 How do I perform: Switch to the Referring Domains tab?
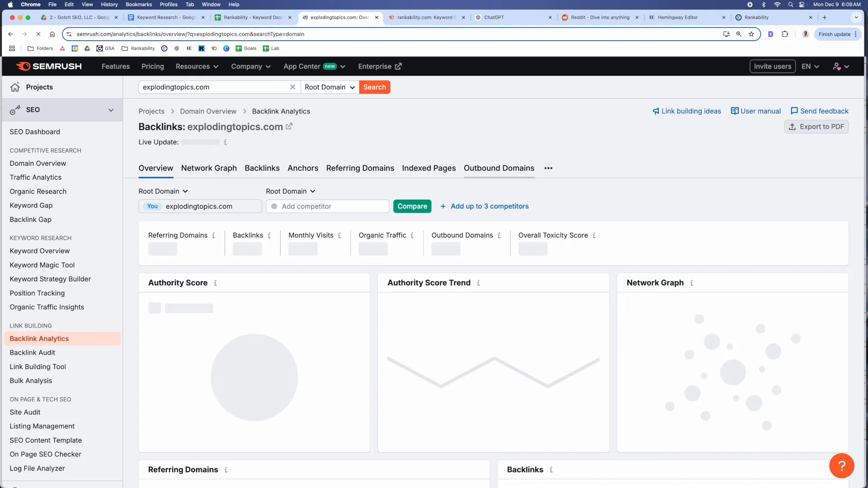pyautogui.click(x=360, y=168)
